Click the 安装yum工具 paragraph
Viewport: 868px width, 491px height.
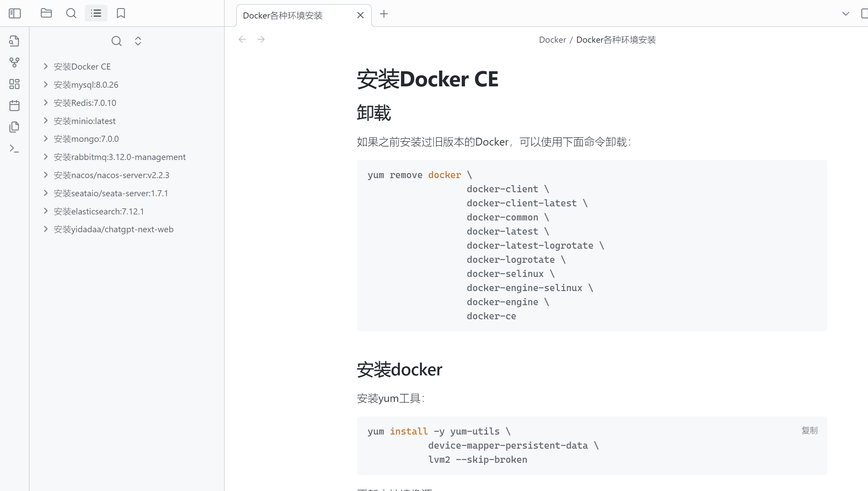click(x=391, y=398)
